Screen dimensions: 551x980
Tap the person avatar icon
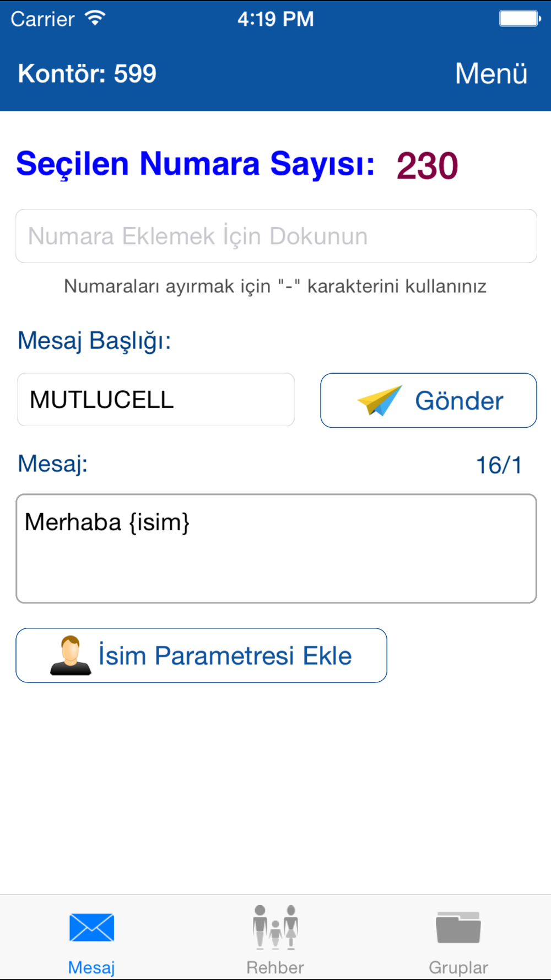click(x=71, y=655)
